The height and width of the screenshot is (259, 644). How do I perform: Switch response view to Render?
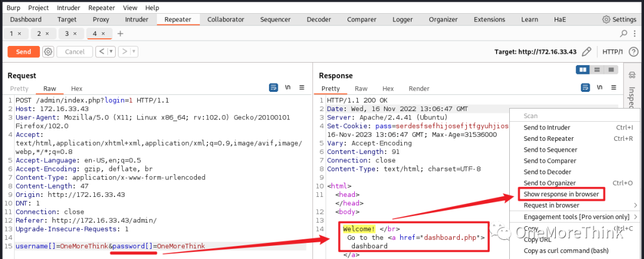click(x=419, y=88)
